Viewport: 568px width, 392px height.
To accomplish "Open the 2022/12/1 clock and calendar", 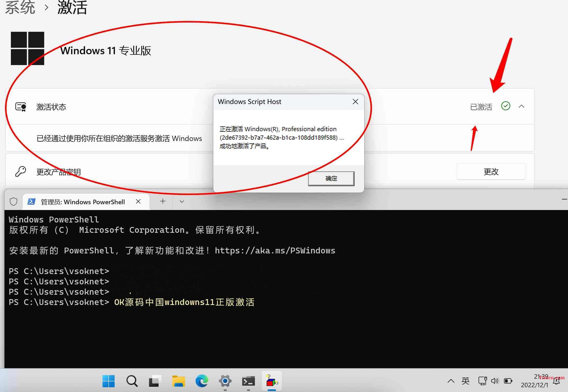I will coord(534,381).
